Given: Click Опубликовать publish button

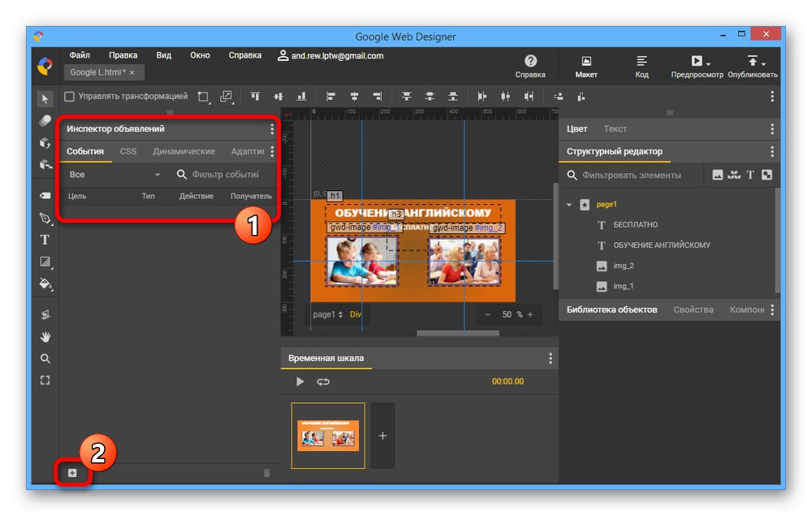Looking at the screenshot, I should tap(752, 62).
